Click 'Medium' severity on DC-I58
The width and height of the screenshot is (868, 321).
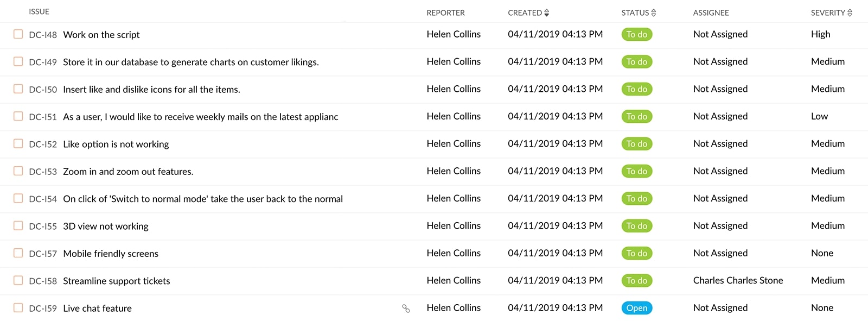tap(828, 280)
